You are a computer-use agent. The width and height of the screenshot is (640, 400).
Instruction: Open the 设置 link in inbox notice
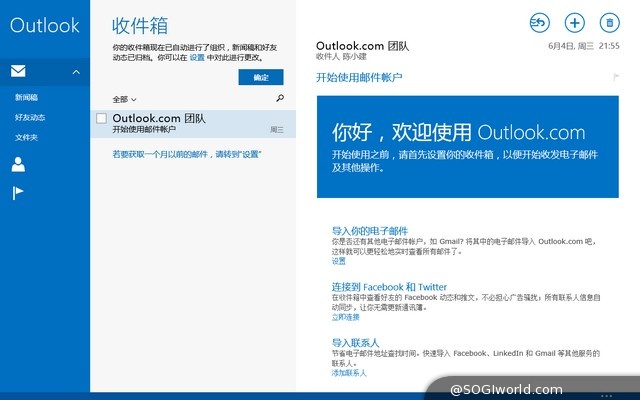197,58
